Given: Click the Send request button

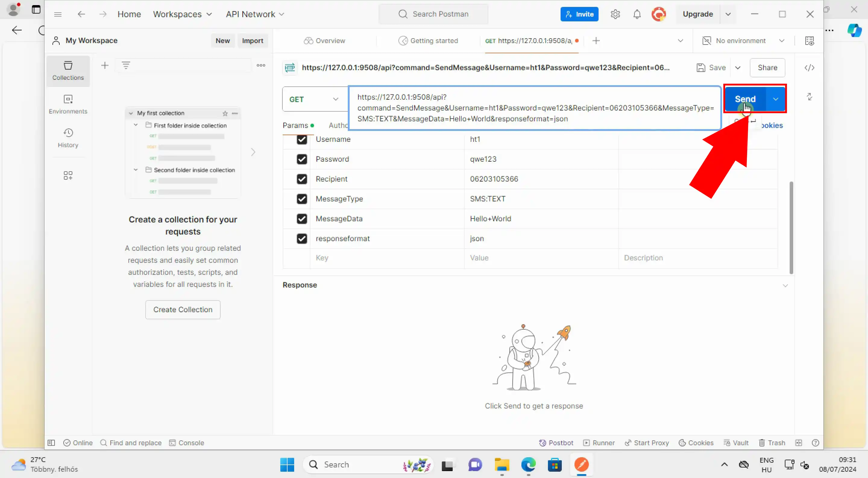Looking at the screenshot, I should [744, 99].
